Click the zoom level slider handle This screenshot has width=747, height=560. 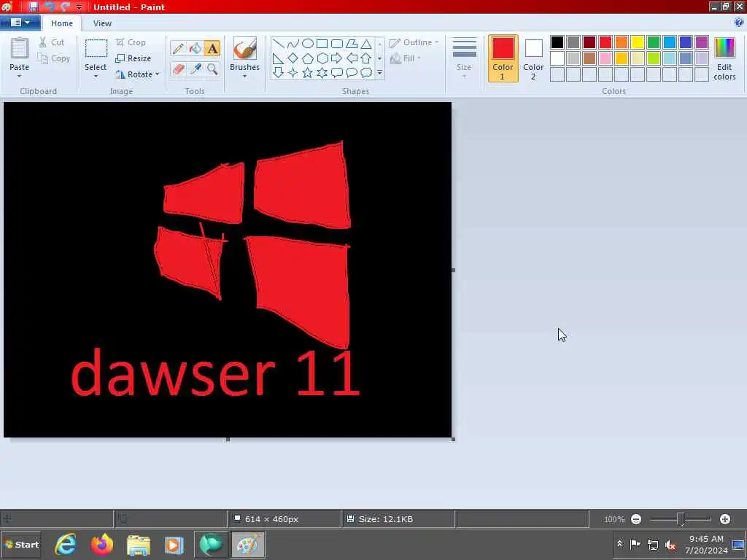point(681,519)
